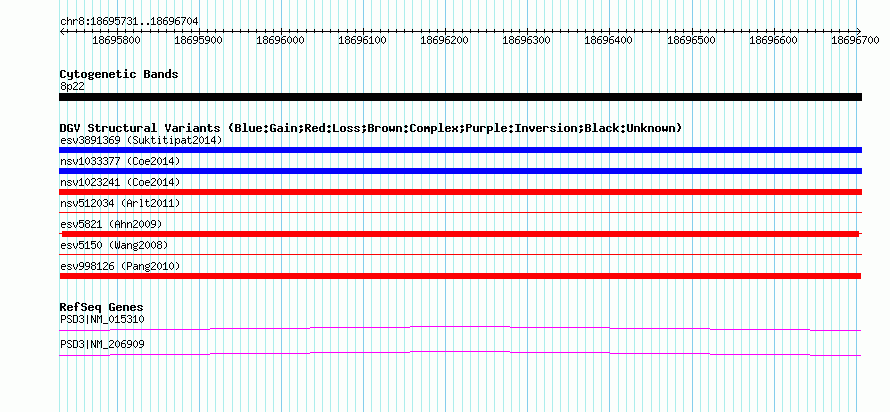Click the black 8p22 cytogenetic band bar
This screenshot has height=412, width=890.
pos(460,97)
